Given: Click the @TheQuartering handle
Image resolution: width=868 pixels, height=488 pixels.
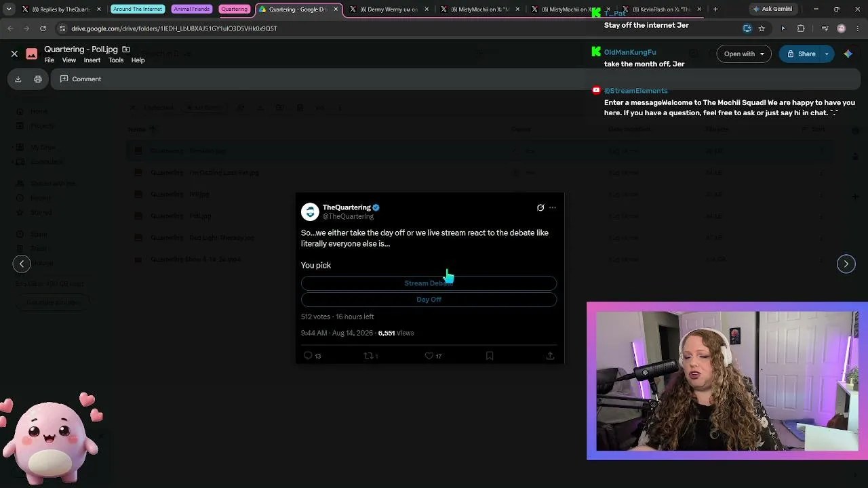Looking at the screenshot, I should coord(348,216).
